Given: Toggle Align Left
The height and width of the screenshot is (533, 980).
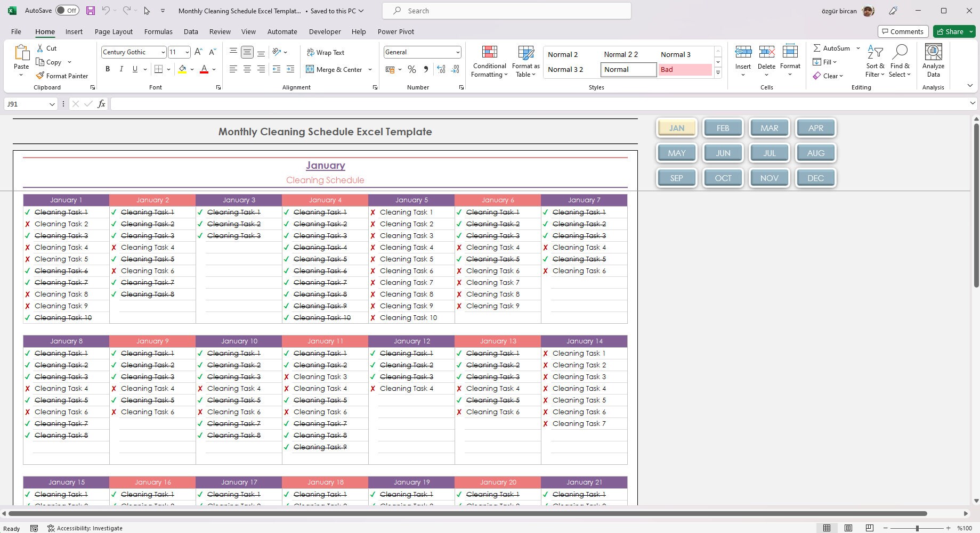Looking at the screenshot, I should (233, 69).
